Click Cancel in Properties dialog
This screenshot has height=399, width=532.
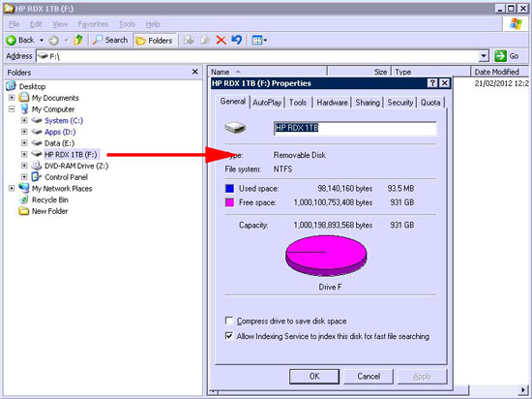coord(369,377)
